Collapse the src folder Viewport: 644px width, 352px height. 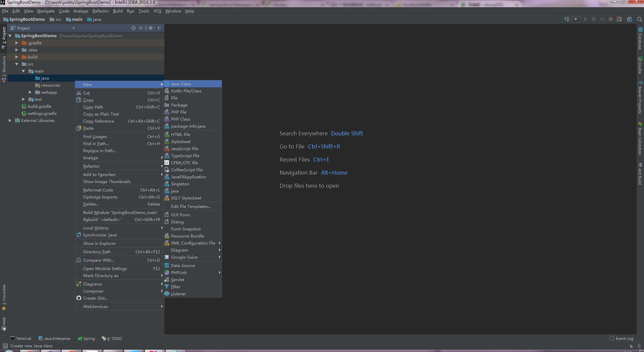pyautogui.click(x=16, y=64)
